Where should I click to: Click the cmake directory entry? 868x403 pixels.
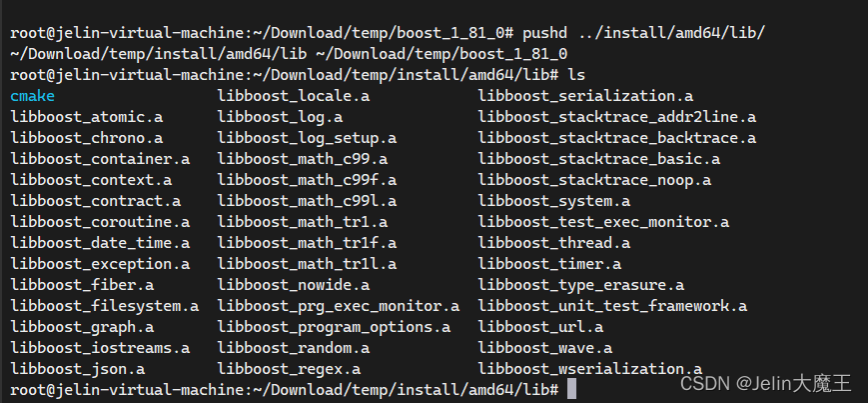tap(33, 96)
